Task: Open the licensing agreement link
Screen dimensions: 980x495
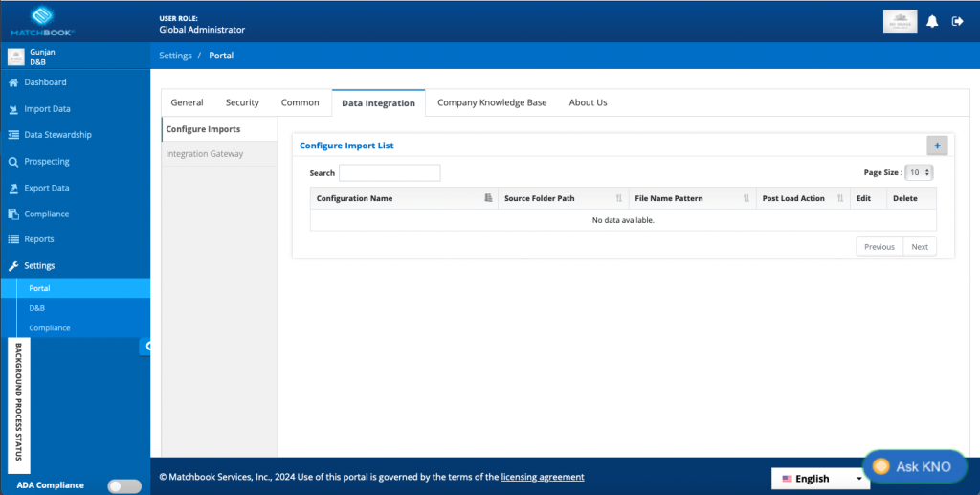Action: [543, 477]
